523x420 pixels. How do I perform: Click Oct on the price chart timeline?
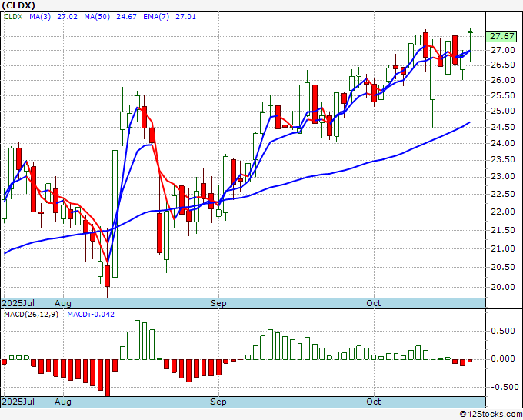tap(373, 303)
